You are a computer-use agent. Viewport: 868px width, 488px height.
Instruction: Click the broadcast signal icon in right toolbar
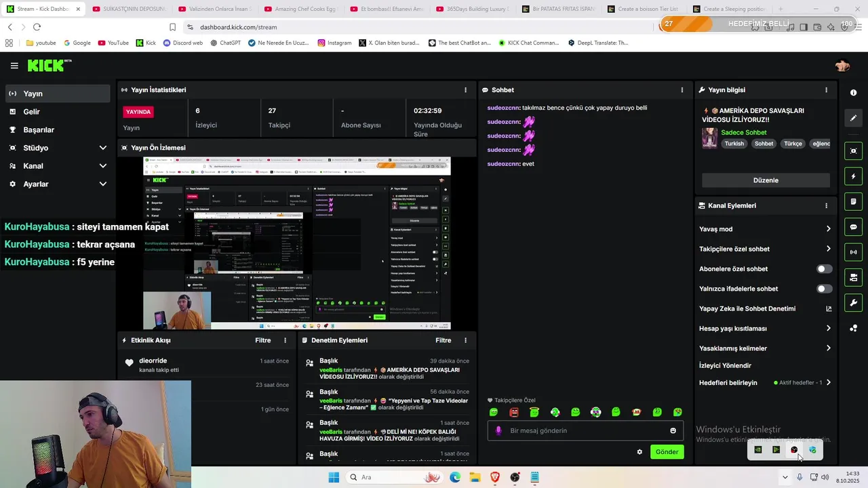coord(853,252)
